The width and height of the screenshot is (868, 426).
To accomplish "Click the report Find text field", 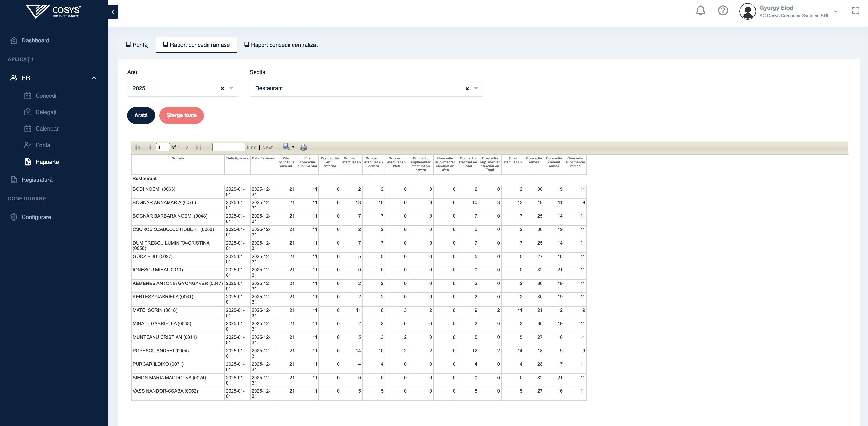I will (x=228, y=147).
